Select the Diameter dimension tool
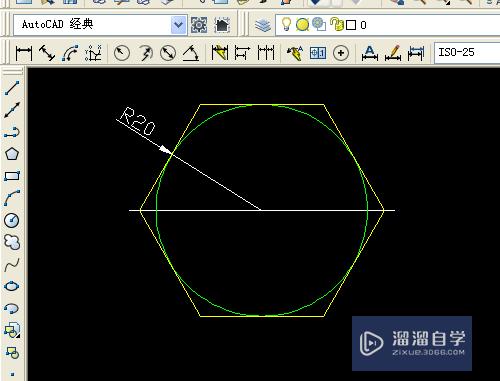This screenshot has width=500, height=381. [x=168, y=53]
